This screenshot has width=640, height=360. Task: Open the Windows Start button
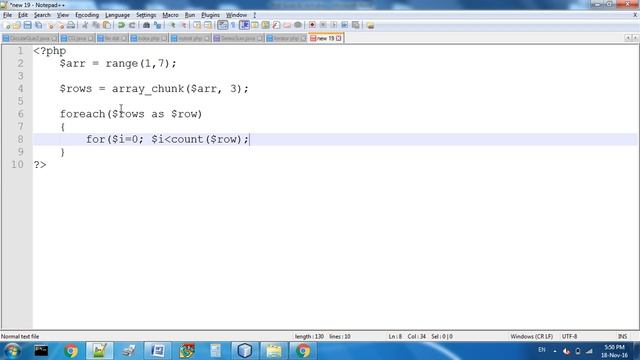[12, 351]
